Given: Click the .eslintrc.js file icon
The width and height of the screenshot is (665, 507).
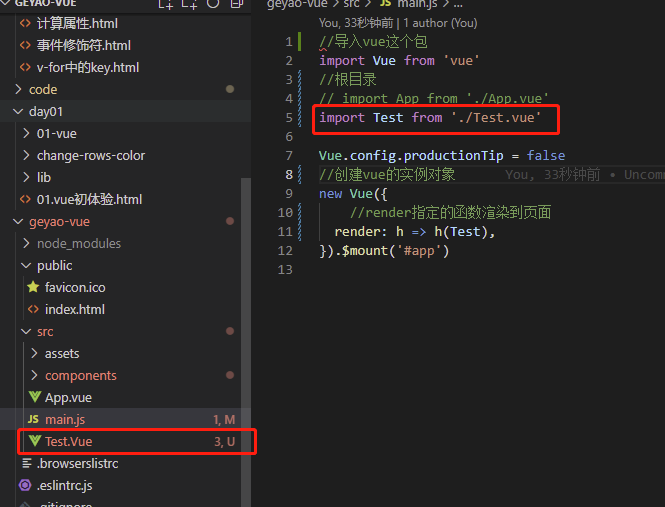Looking at the screenshot, I should [x=25, y=485].
